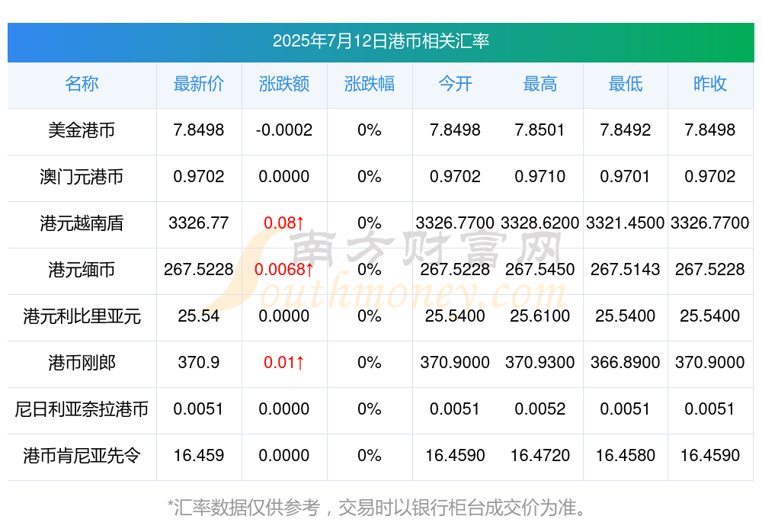762x532 pixels.
Task: Click the red 0.08↑ change value
Action: (283, 223)
